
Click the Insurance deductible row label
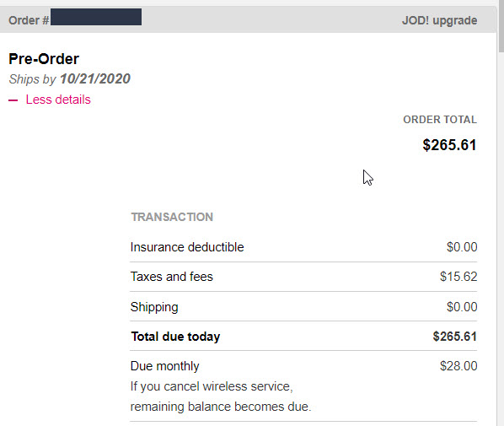[187, 247]
